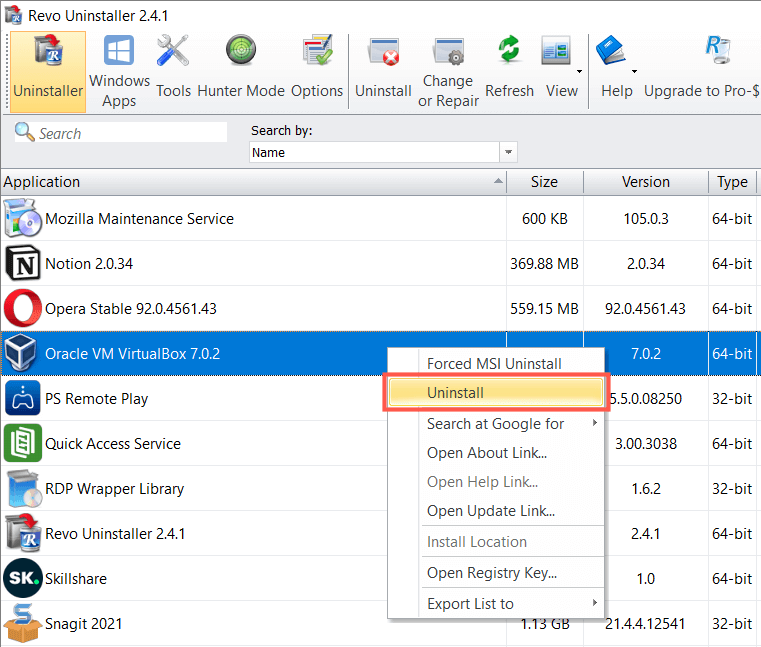Click the Upgrade to Pro icon
The image size is (761, 647).
pos(715,52)
